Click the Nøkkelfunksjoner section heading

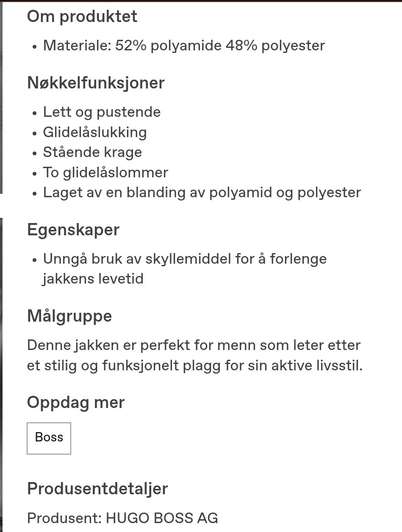tap(96, 83)
